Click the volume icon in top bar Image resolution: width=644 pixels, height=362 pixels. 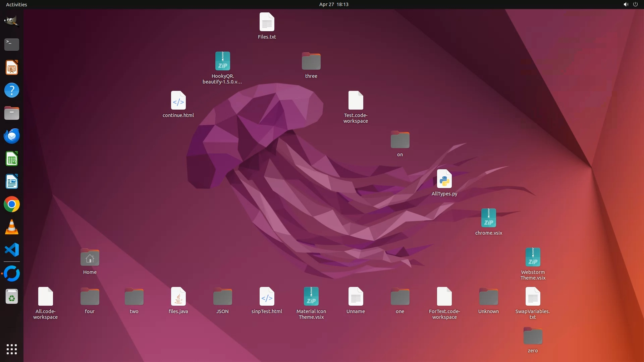626,4
